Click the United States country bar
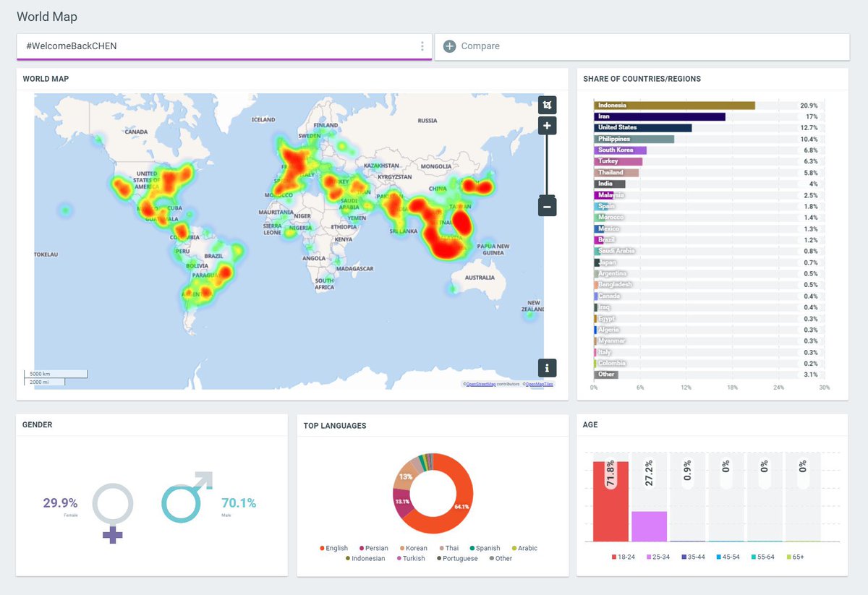The image size is (868, 595). [643, 128]
